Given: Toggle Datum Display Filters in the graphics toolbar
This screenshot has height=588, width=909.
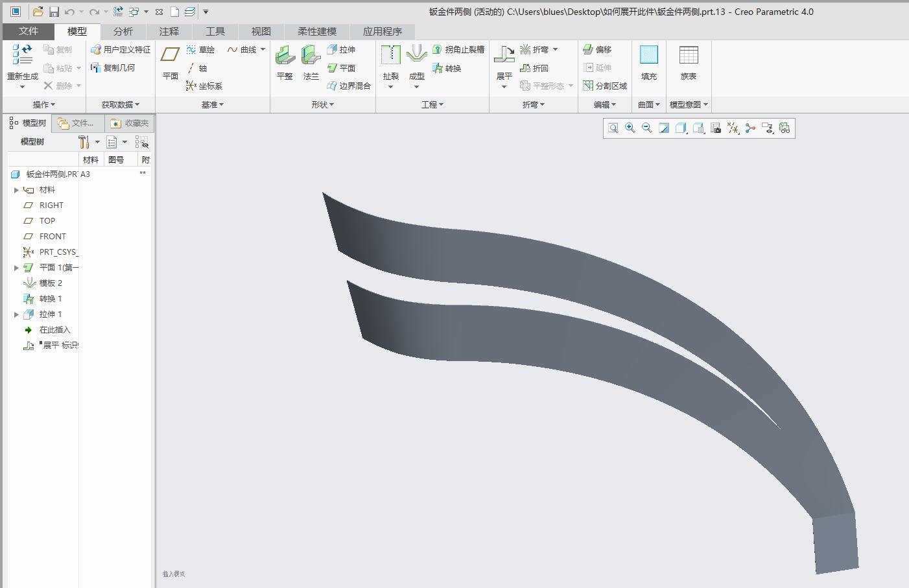Looking at the screenshot, I should pos(733,128).
